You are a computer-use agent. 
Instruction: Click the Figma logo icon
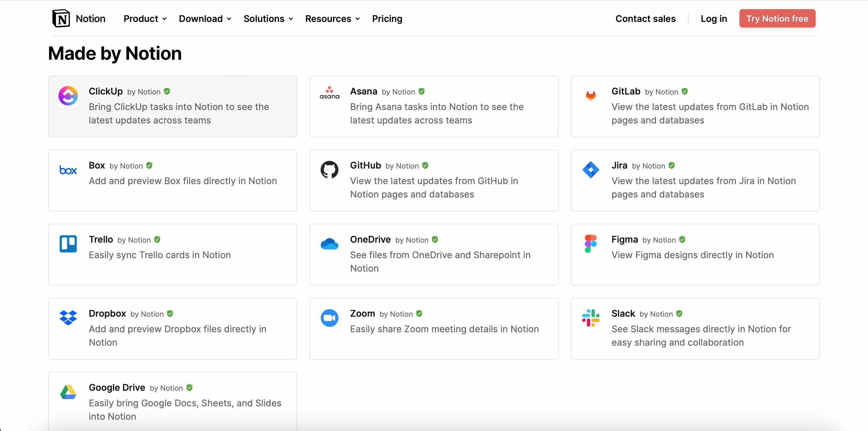click(x=591, y=244)
